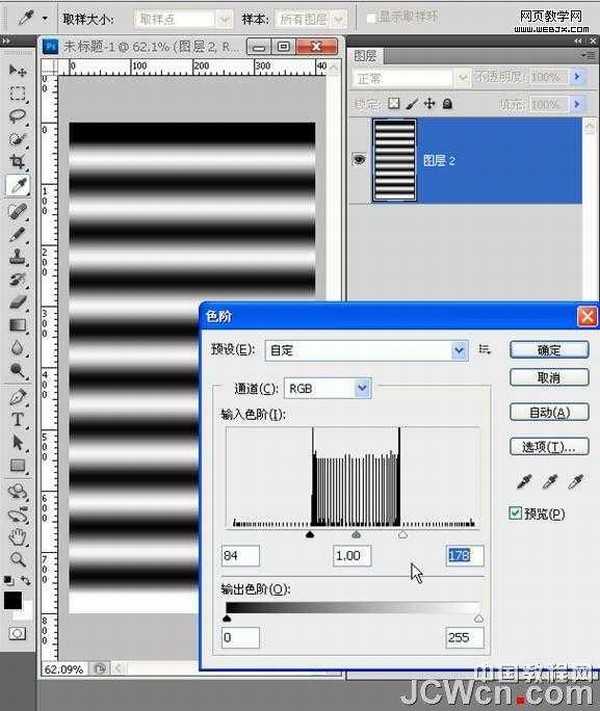600x711 pixels.
Task: Open the layer blend mode 正常 dropdown
Action: (x=411, y=78)
